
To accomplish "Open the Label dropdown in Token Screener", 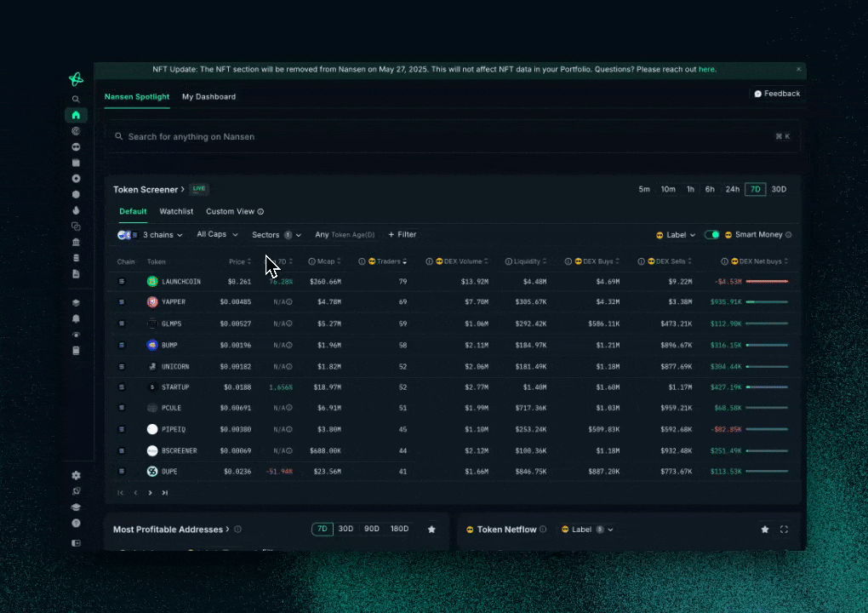I will tap(676, 235).
